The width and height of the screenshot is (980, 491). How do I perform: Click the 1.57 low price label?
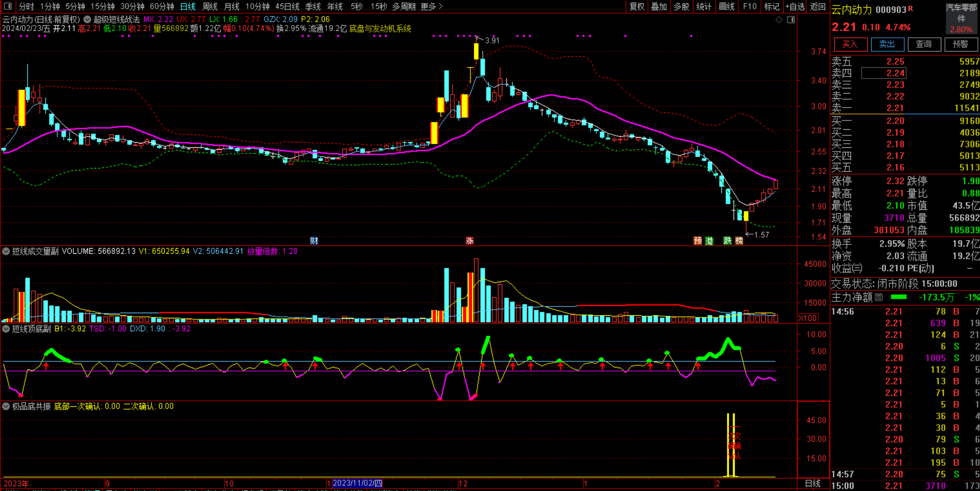point(762,235)
